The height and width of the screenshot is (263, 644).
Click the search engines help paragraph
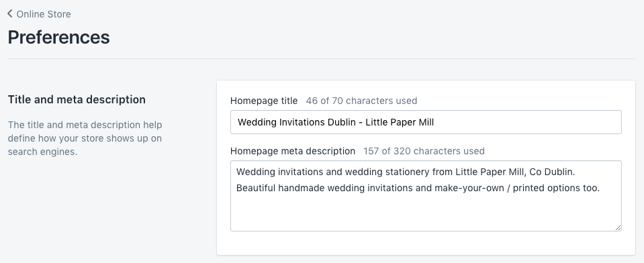[85, 138]
